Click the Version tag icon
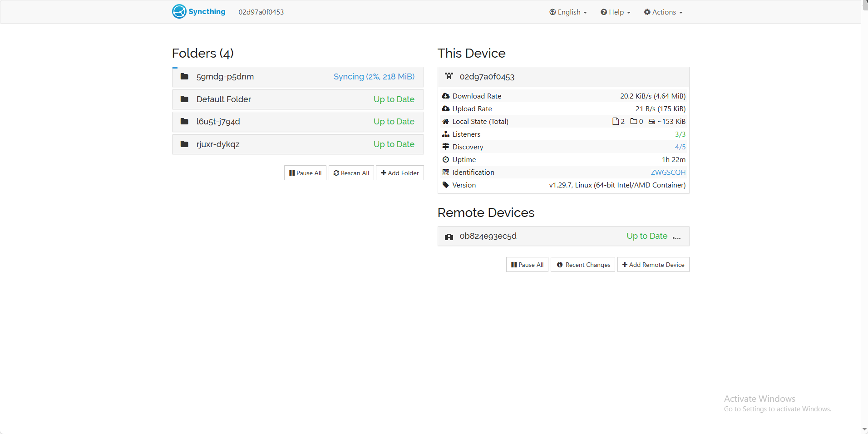 tap(446, 185)
